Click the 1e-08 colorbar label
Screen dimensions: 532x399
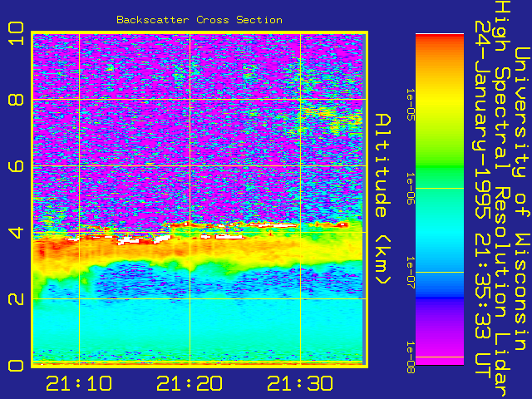(x=410, y=357)
